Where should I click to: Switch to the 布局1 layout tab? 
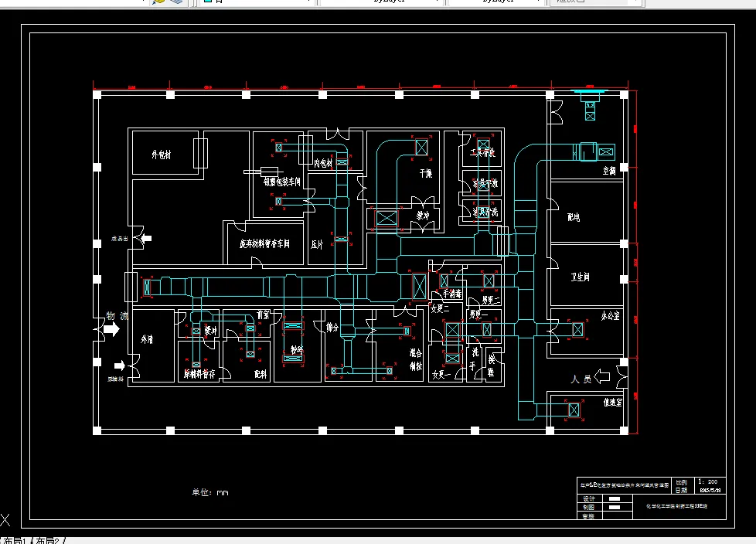15,540
